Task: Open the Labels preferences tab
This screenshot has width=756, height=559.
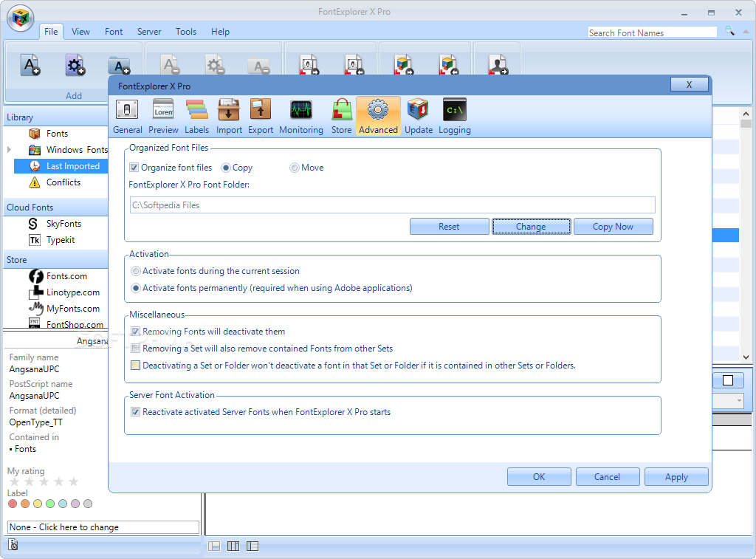Action: click(x=196, y=116)
